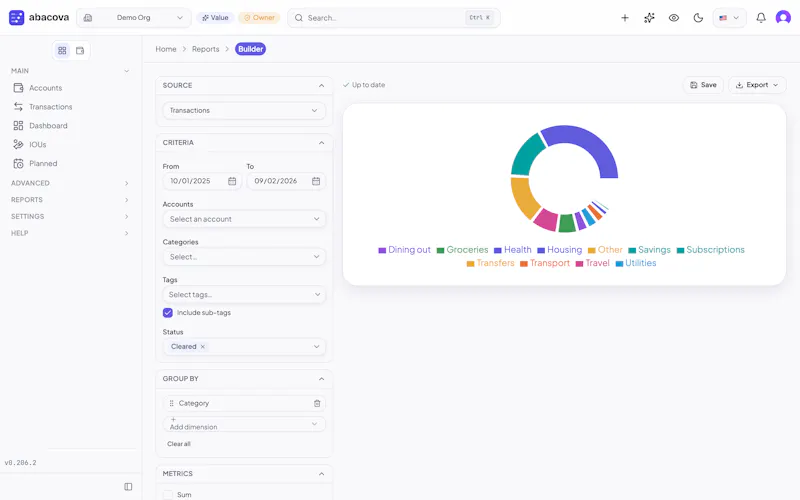Collapse the CRITERIA panel
The image size is (800, 500).
pyautogui.click(x=321, y=143)
